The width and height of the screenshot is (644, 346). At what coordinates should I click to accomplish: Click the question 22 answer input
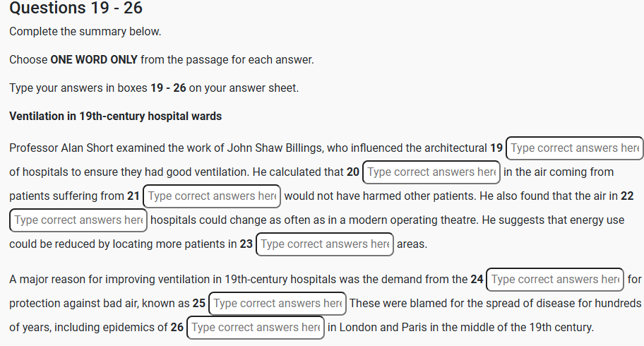coord(78,220)
